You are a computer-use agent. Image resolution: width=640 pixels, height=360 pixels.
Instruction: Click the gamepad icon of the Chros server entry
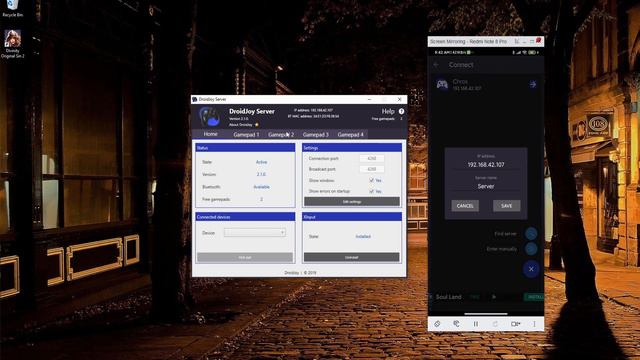point(442,84)
